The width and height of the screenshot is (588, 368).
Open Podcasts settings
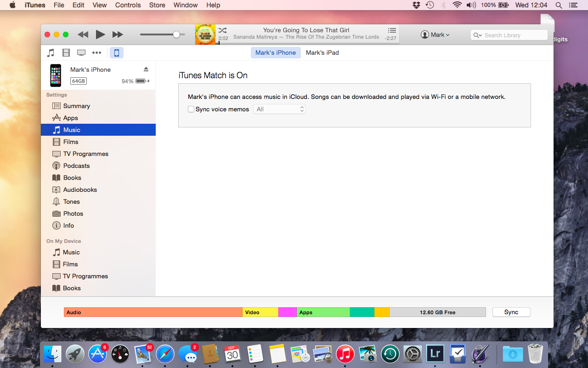click(98, 166)
